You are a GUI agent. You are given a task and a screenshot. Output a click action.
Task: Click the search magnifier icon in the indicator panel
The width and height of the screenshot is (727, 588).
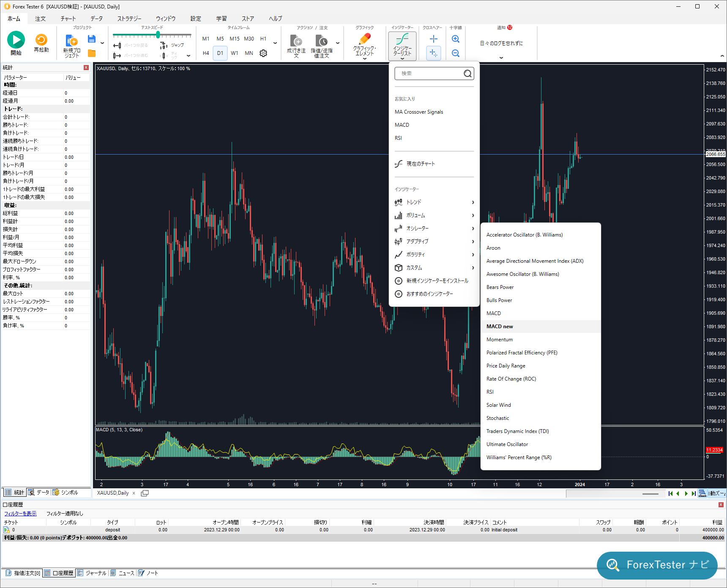point(467,73)
